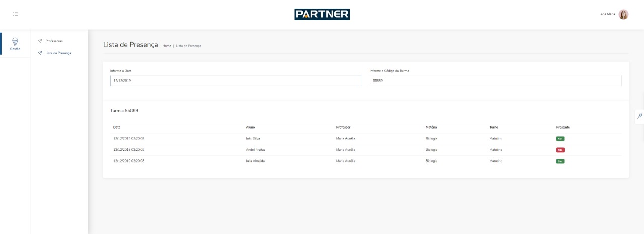
Task: Open the Lista de Presença menu item
Action: coord(58,53)
